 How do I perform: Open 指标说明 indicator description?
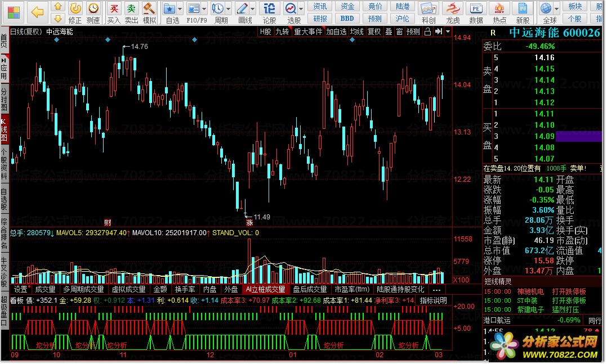coord(433,300)
